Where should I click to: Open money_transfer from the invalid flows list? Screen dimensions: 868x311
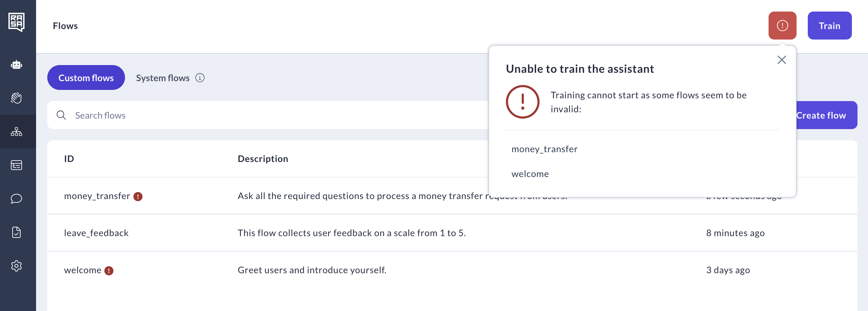pyautogui.click(x=544, y=149)
